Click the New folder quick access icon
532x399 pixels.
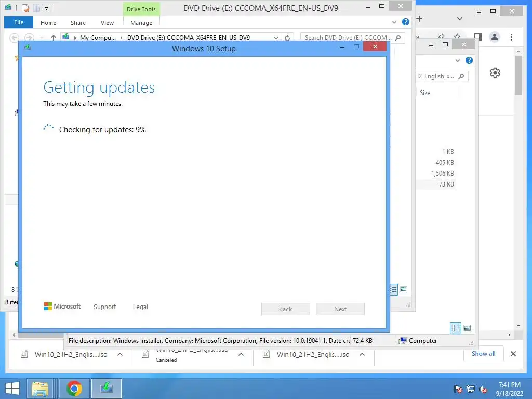(36, 8)
